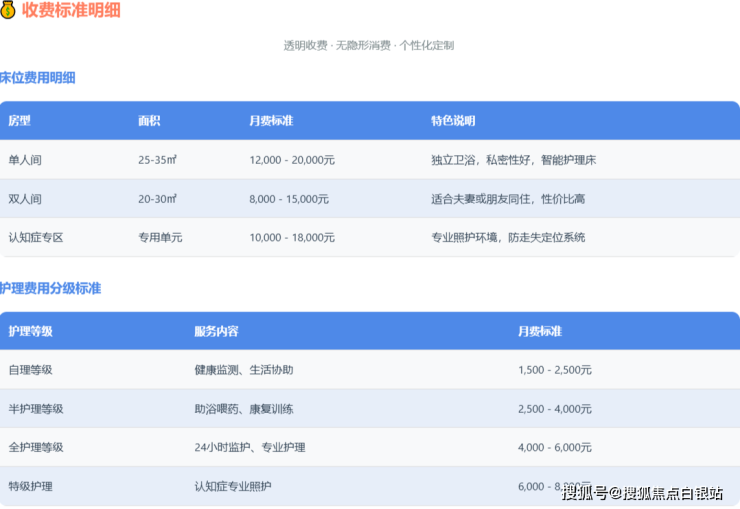
Task: Click the 护理费用分级标准 section title
Action: tap(50, 289)
